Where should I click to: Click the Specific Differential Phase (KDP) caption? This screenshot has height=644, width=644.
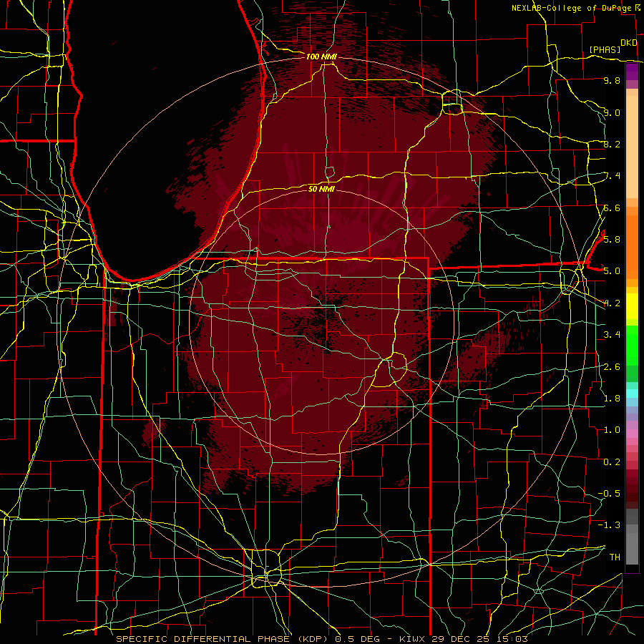223,639
